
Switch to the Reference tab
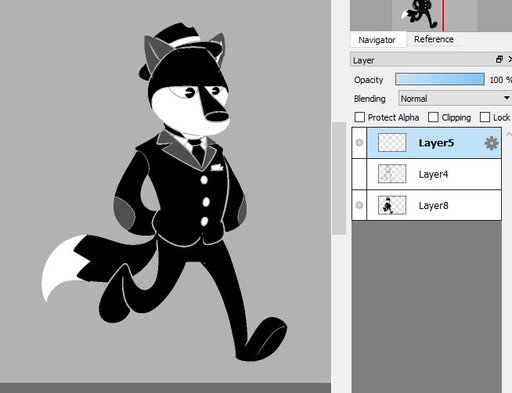point(434,39)
